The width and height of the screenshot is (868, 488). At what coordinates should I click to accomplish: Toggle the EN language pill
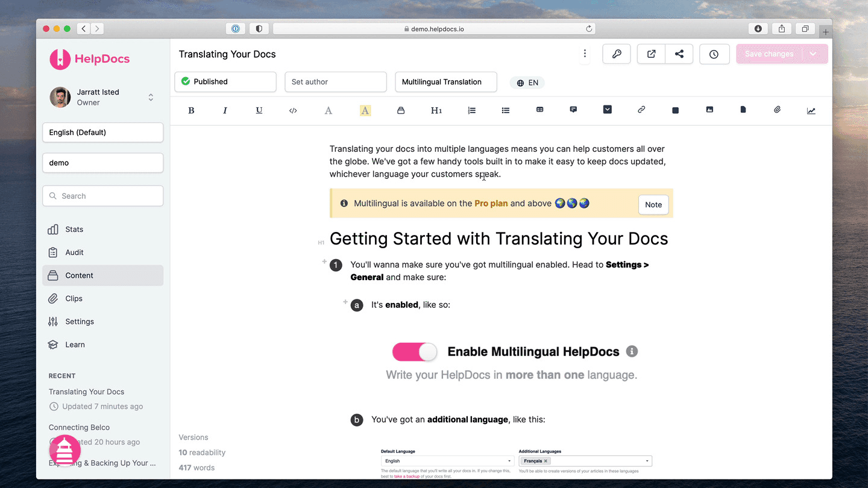coord(527,83)
